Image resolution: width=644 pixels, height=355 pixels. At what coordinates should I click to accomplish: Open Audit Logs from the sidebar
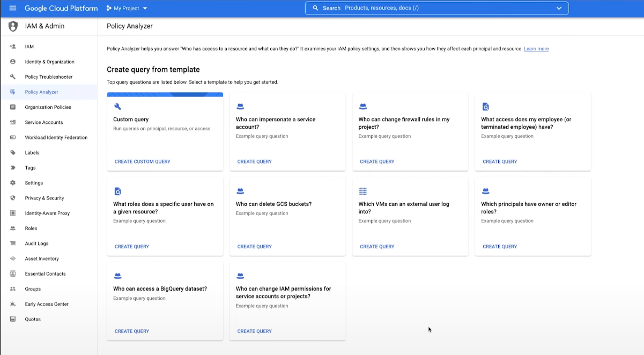[x=39, y=243]
